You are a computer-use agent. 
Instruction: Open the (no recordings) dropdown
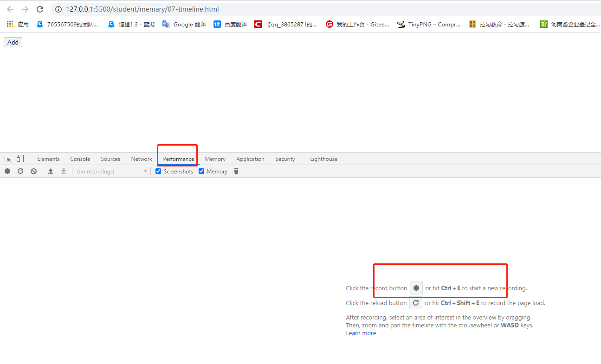(111, 171)
